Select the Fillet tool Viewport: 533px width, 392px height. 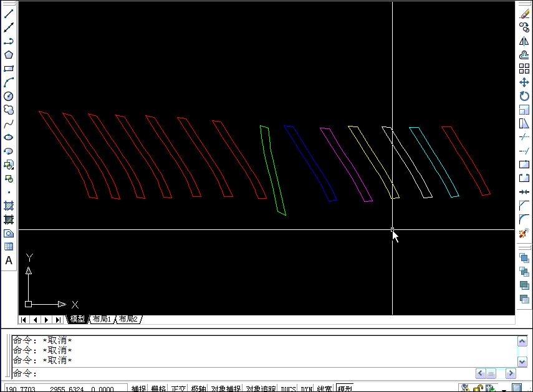524,218
